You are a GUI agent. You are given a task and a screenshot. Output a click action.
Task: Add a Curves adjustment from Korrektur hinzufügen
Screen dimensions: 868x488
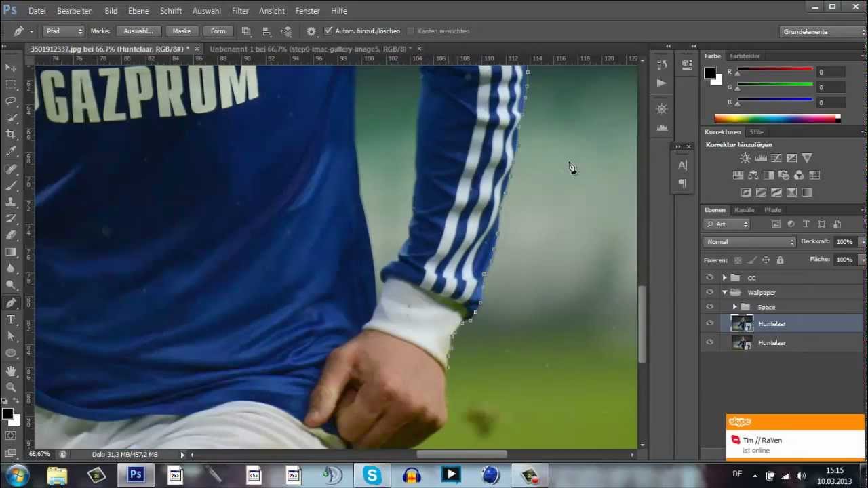click(776, 157)
